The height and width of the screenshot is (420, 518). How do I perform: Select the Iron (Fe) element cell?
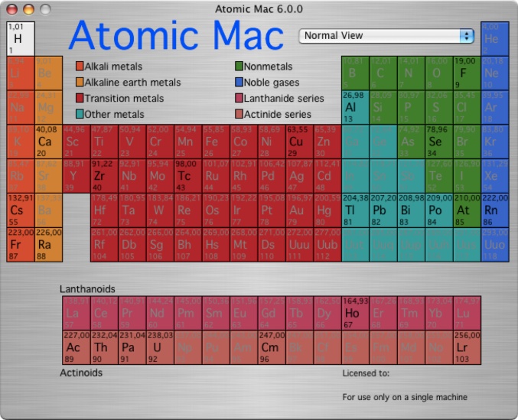(216, 142)
